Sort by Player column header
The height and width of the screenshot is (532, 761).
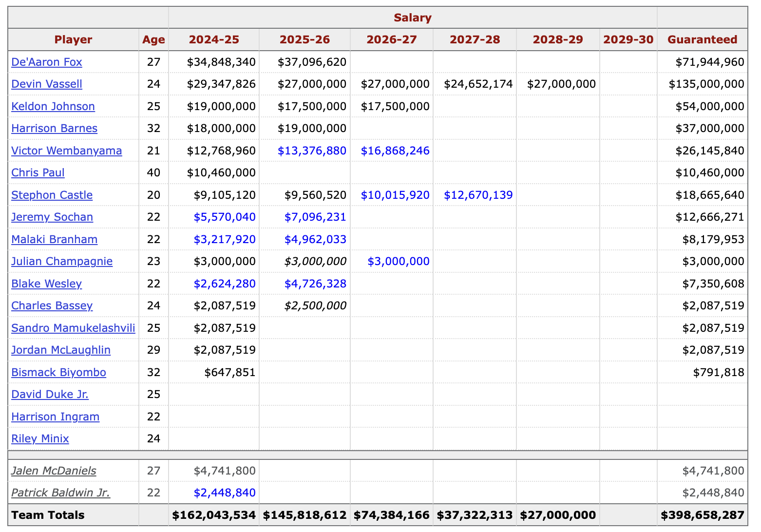(74, 39)
